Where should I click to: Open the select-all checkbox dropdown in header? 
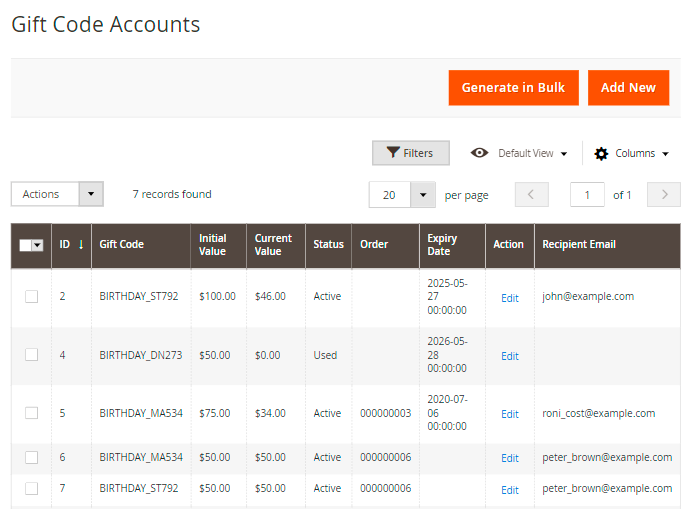pos(38,245)
